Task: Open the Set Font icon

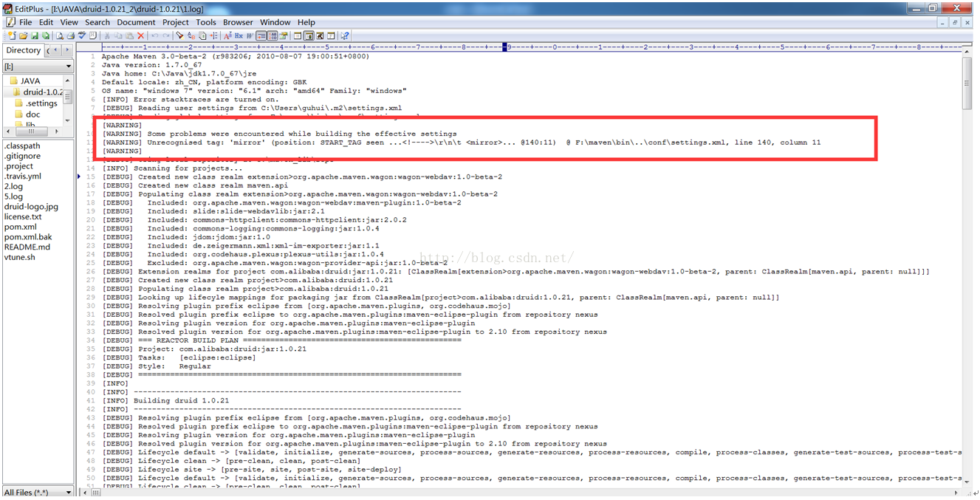Action: 227,35
